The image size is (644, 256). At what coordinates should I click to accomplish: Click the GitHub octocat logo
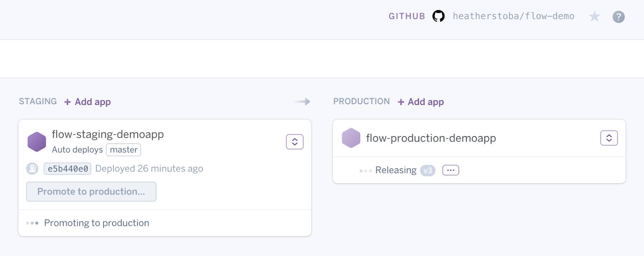(x=438, y=17)
